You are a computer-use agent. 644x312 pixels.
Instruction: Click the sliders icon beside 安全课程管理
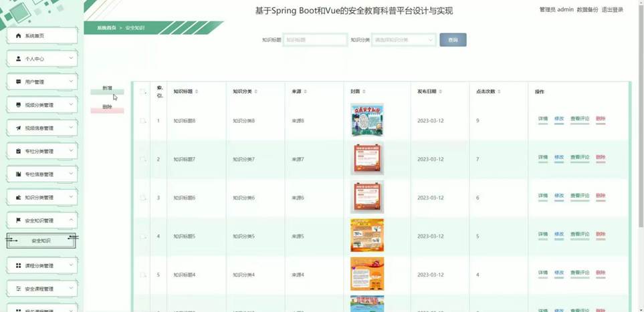click(18, 289)
